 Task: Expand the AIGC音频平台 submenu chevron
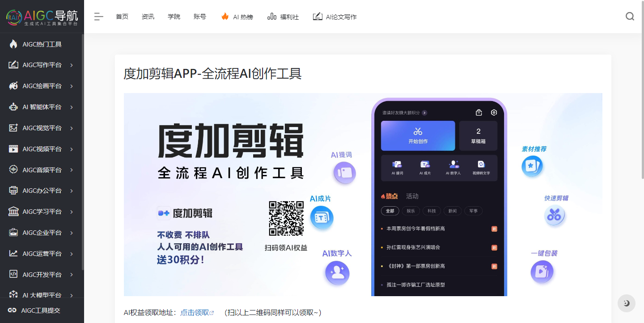coord(72,170)
